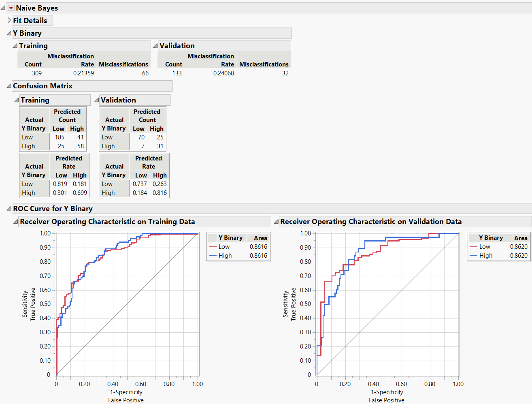The height and width of the screenshot is (404, 532).
Task: Collapse the Receiver Operating Characteristic on Training Data panel
Action: pyautogui.click(x=15, y=221)
